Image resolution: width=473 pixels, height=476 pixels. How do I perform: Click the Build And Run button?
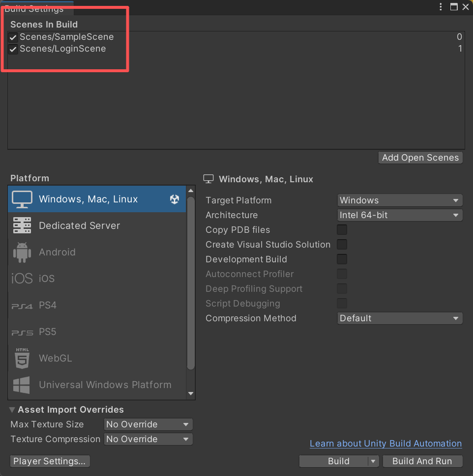tap(422, 461)
